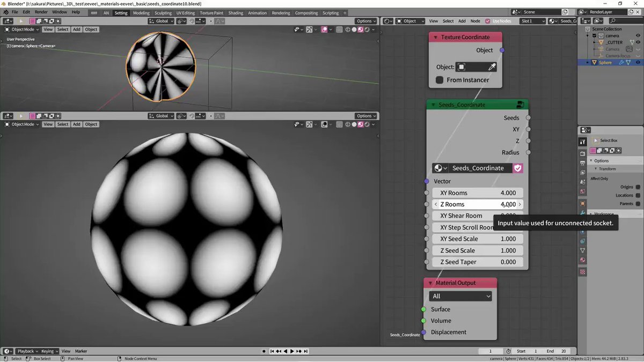Click the XY Seed Scale value field

[478, 239]
